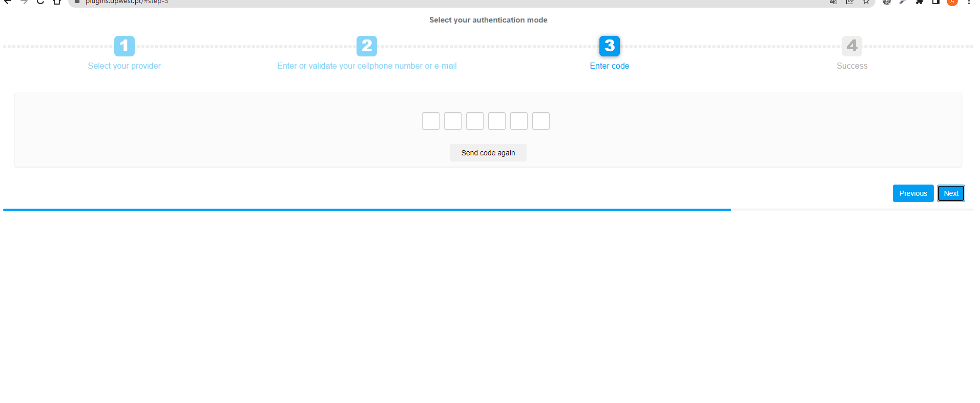
Task: Go to the 'Enter code' step label
Action: [x=609, y=66]
